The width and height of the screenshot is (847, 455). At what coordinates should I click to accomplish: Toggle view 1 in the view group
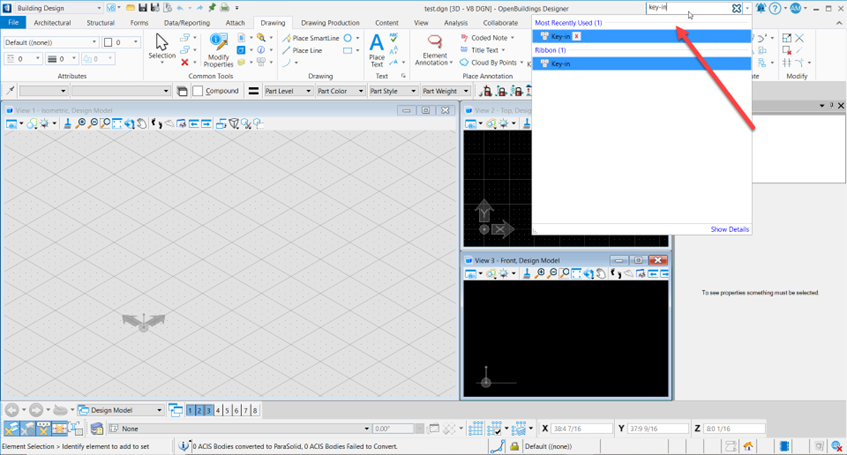(190, 411)
